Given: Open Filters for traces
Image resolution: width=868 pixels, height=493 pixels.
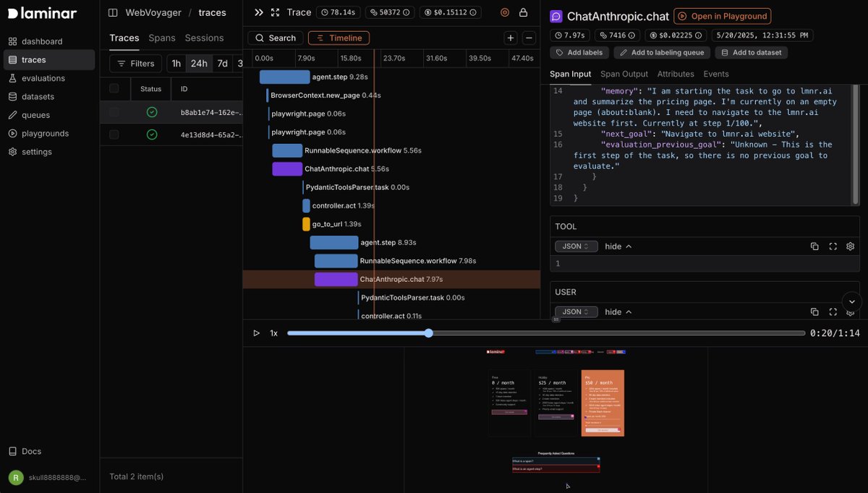Looking at the screenshot, I should click(x=135, y=64).
